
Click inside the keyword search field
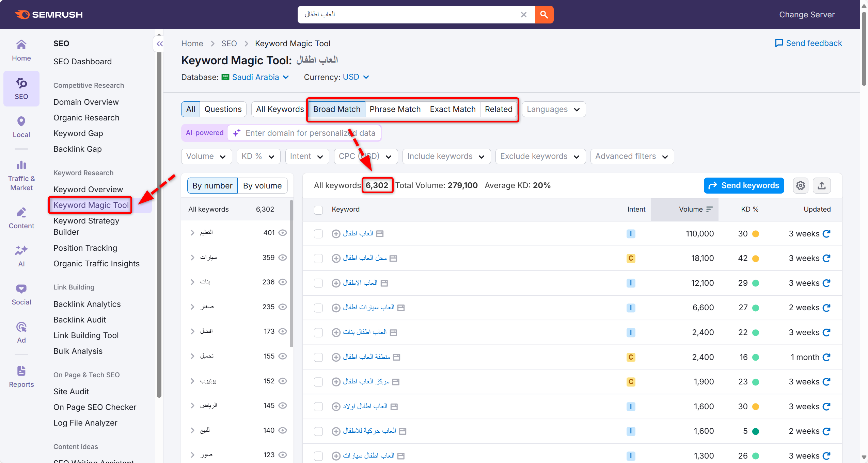click(x=409, y=15)
